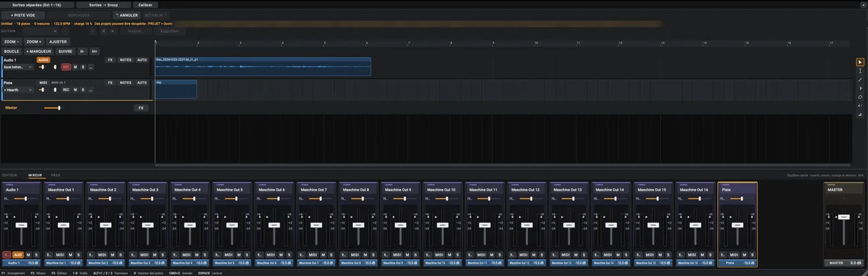Open NOTES for Piste track
This screenshot has width=868, height=276.
pyautogui.click(x=126, y=83)
